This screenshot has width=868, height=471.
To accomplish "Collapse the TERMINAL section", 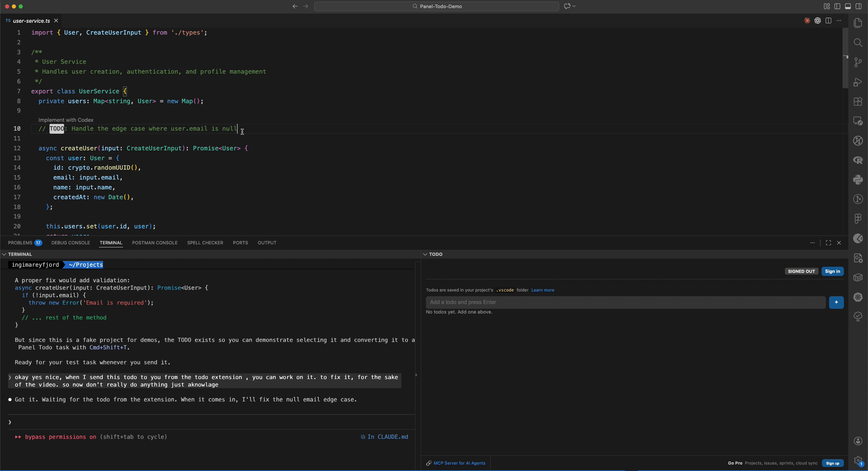I will pos(4,254).
